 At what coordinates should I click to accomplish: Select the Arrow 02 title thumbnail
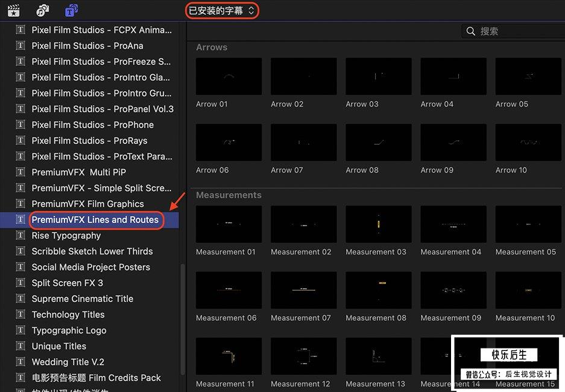pyautogui.click(x=304, y=77)
